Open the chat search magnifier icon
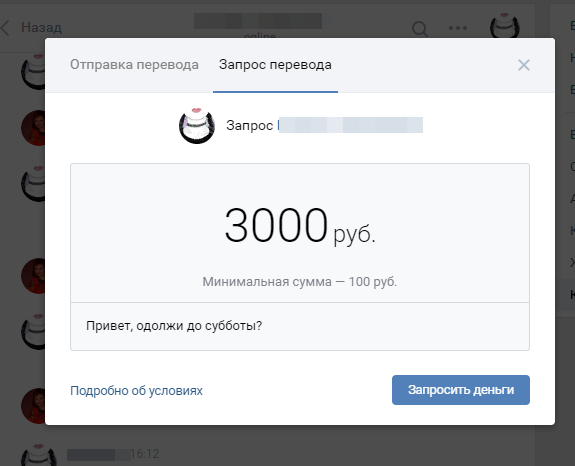This screenshot has width=575, height=466. (x=420, y=28)
